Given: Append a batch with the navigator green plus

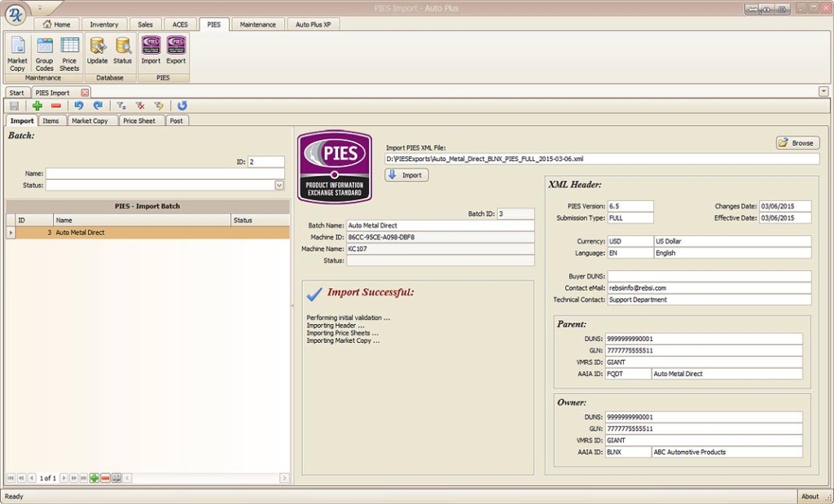Looking at the screenshot, I should click(x=94, y=478).
